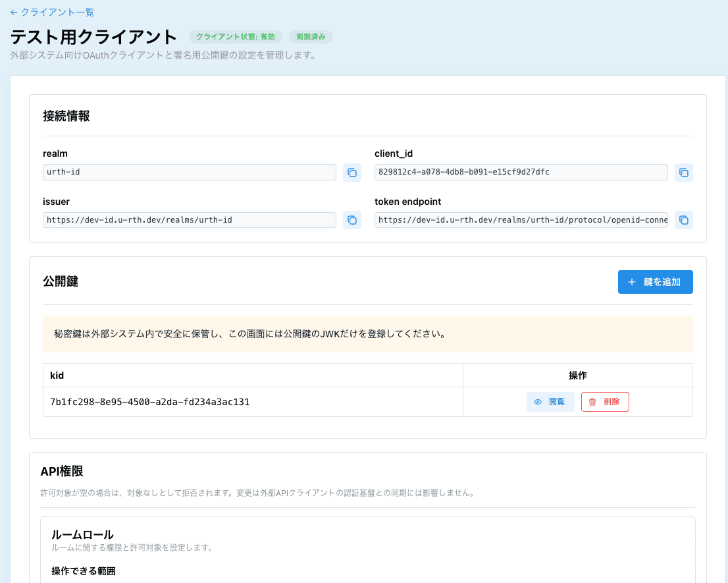The width and height of the screenshot is (728, 583).
Task: Copy the client_id value
Action: click(x=683, y=173)
